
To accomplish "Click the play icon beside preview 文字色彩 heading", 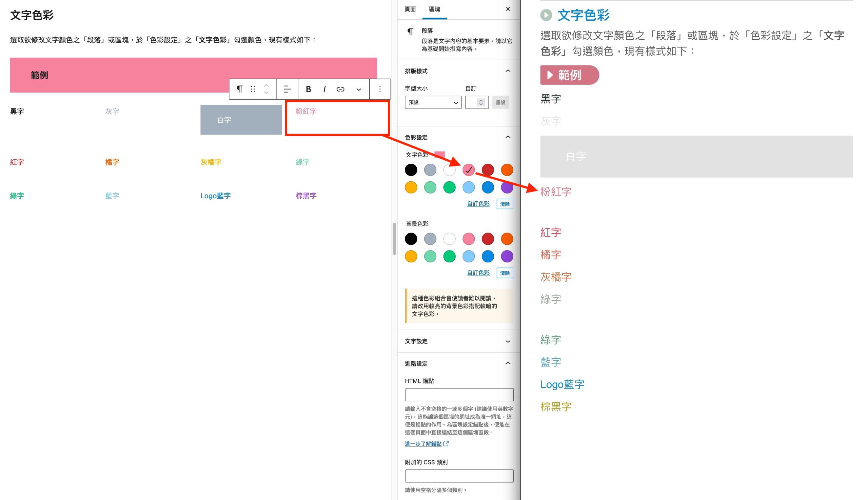I will tap(546, 15).
